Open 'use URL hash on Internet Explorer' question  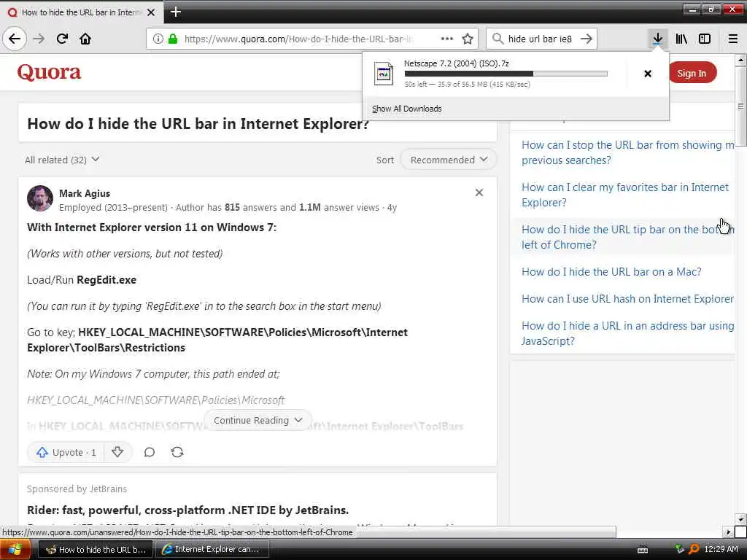627,299
